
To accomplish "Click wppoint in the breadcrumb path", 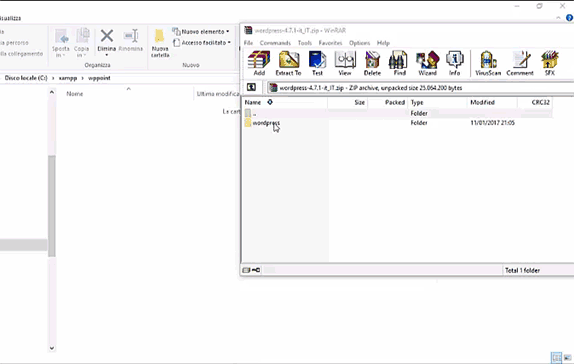I will pyautogui.click(x=99, y=78).
